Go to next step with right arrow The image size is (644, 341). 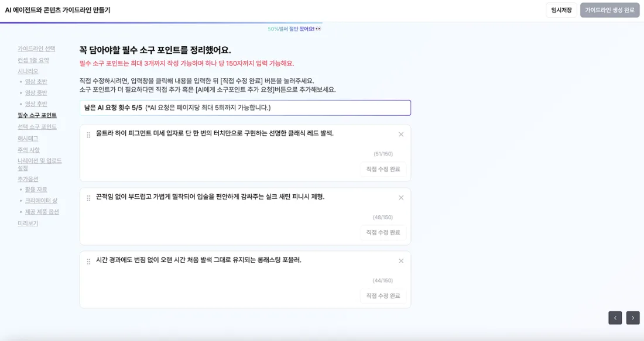tap(632, 318)
